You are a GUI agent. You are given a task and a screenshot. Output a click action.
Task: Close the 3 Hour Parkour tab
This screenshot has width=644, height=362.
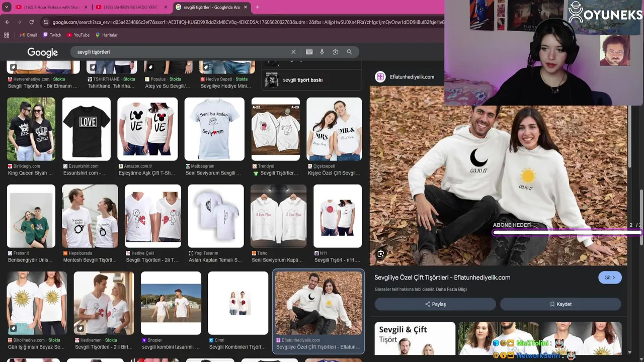pyautogui.click(x=86, y=7)
